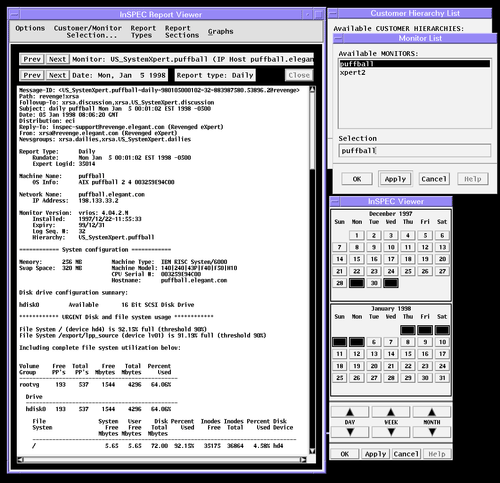
Task: Click Prev button beside Monitor field
Action: [x=32, y=59]
